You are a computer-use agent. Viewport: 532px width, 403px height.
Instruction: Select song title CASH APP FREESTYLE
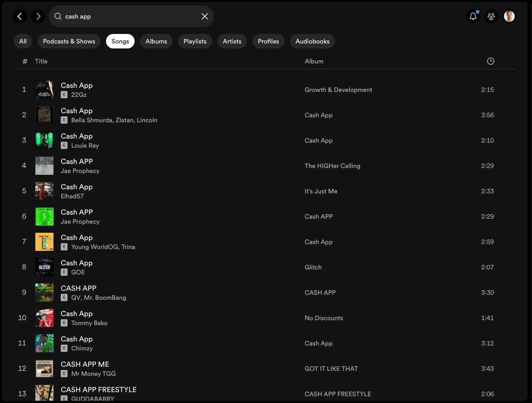98,390
